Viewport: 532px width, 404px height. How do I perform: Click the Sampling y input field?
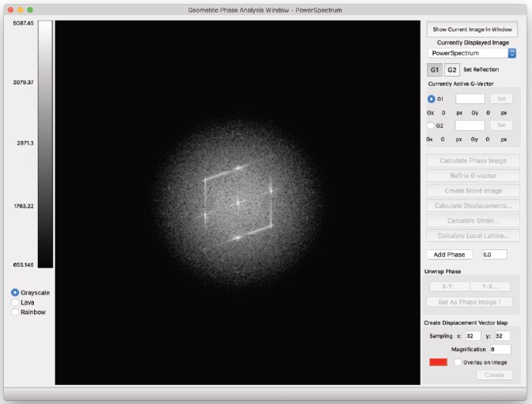502,335
